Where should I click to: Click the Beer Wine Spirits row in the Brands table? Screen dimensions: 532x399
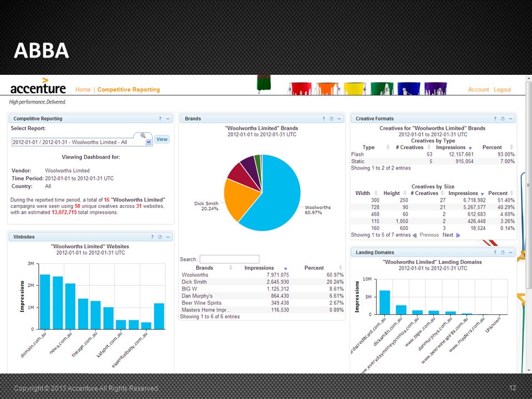pyautogui.click(x=262, y=303)
